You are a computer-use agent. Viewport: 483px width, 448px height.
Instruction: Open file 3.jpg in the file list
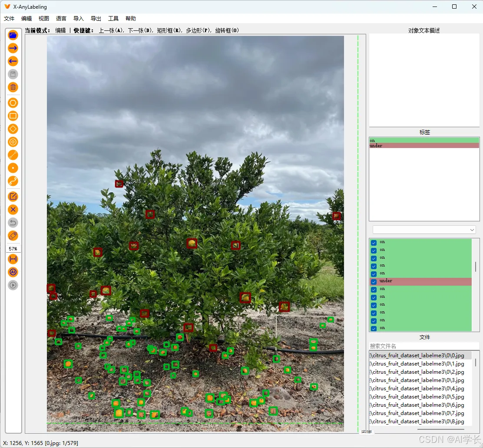coord(420,380)
